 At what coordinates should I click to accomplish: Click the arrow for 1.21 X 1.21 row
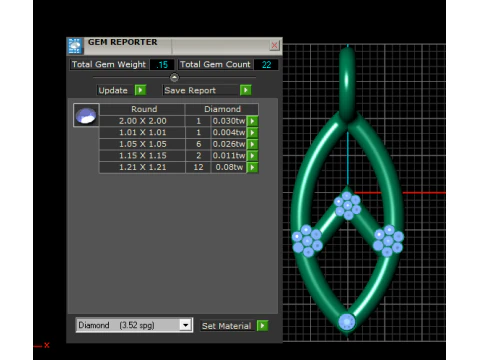click(x=252, y=167)
